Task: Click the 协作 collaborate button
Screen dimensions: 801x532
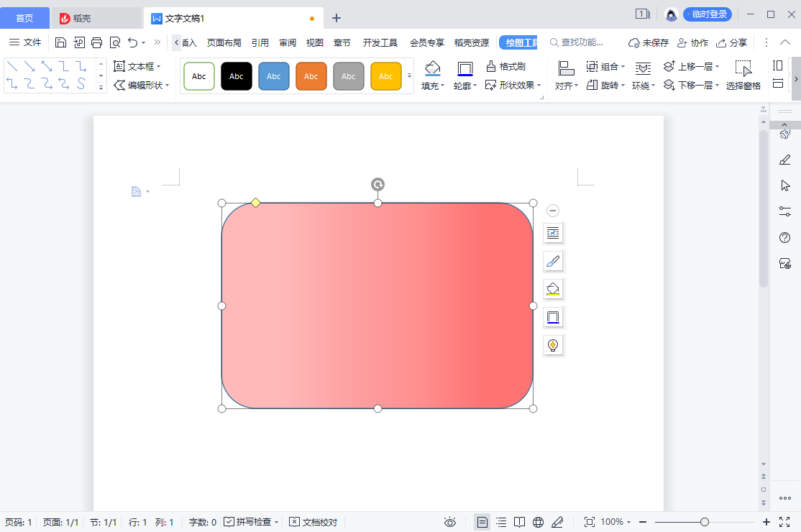Action: coord(692,43)
